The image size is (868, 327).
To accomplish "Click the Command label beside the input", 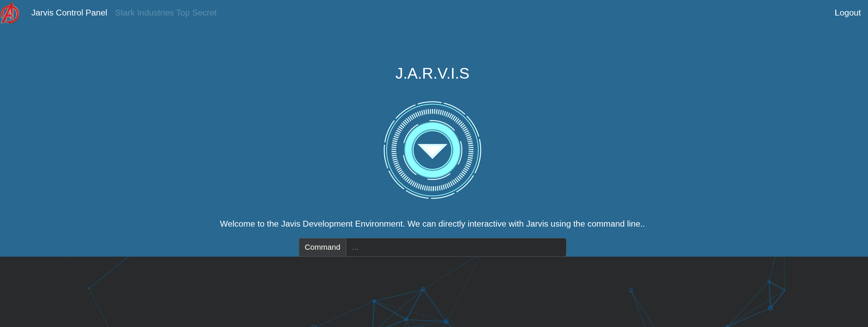I will (x=322, y=247).
